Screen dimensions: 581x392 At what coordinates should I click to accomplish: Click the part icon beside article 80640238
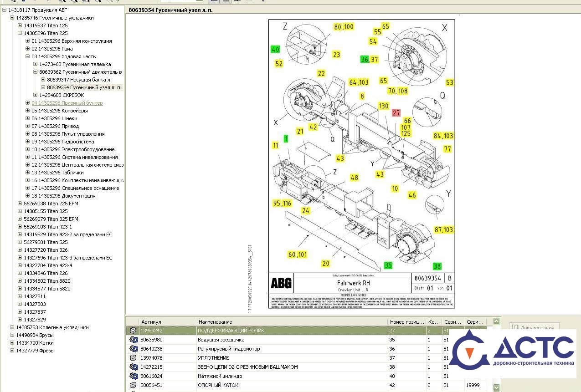tap(133, 349)
